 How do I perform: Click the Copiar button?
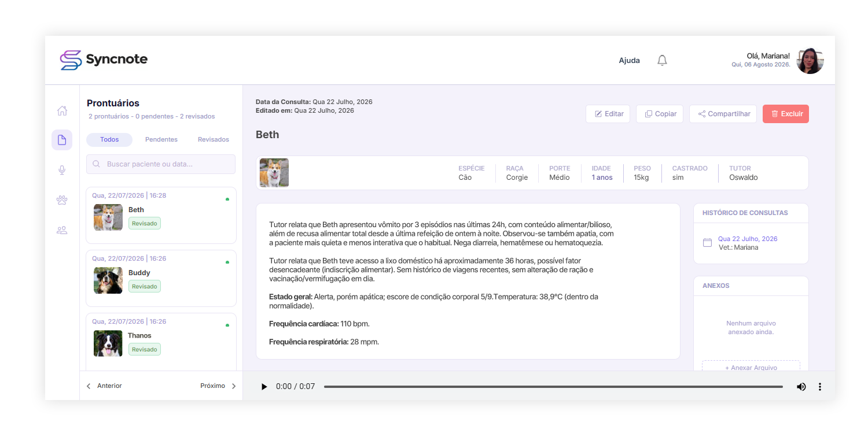coord(660,114)
